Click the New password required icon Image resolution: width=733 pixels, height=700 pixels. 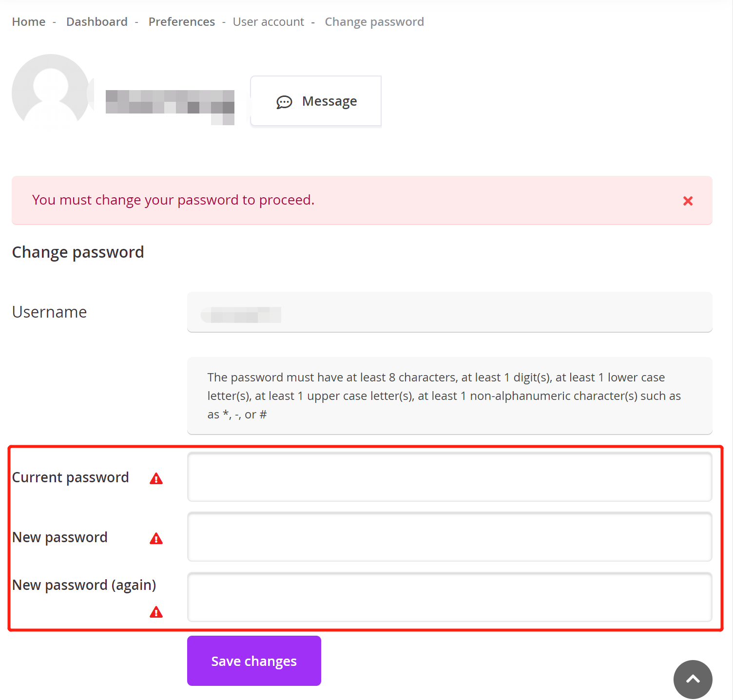click(156, 539)
